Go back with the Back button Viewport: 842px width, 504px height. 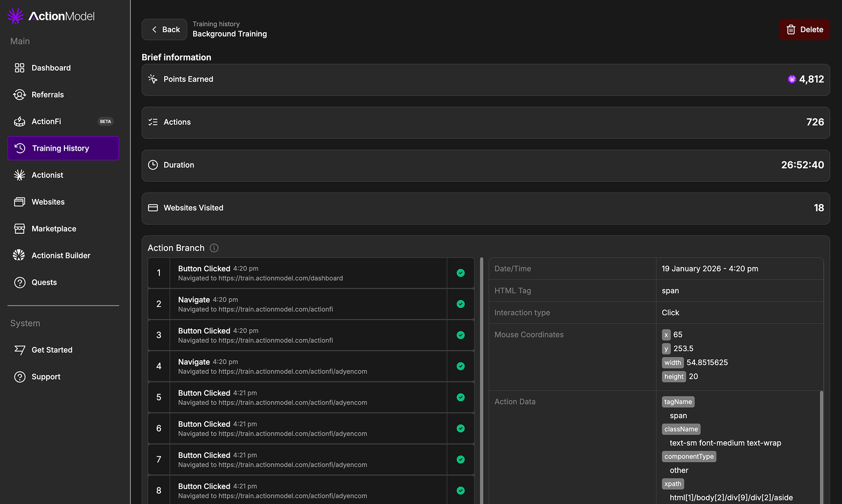pyautogui.click(x=164, y=29)
